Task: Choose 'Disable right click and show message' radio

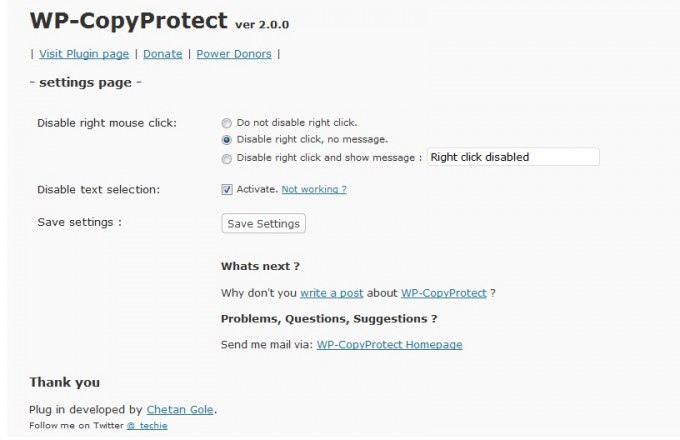Action: [226, 159]
